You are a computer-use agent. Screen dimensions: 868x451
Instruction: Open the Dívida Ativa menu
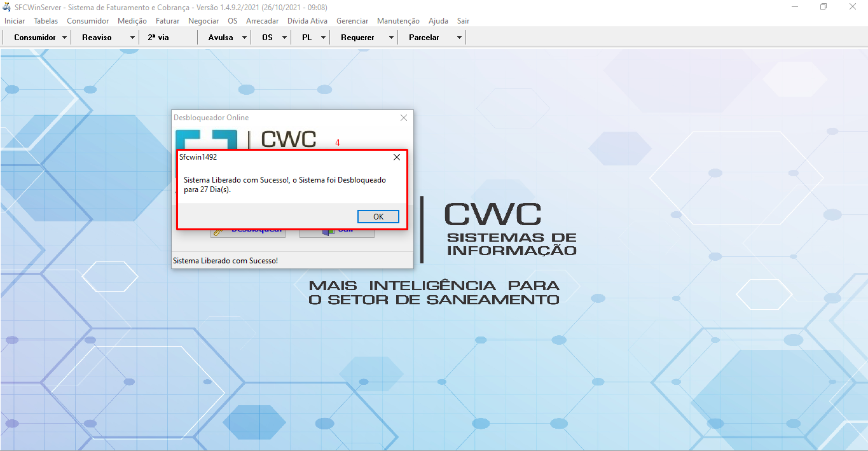(307, 21)
